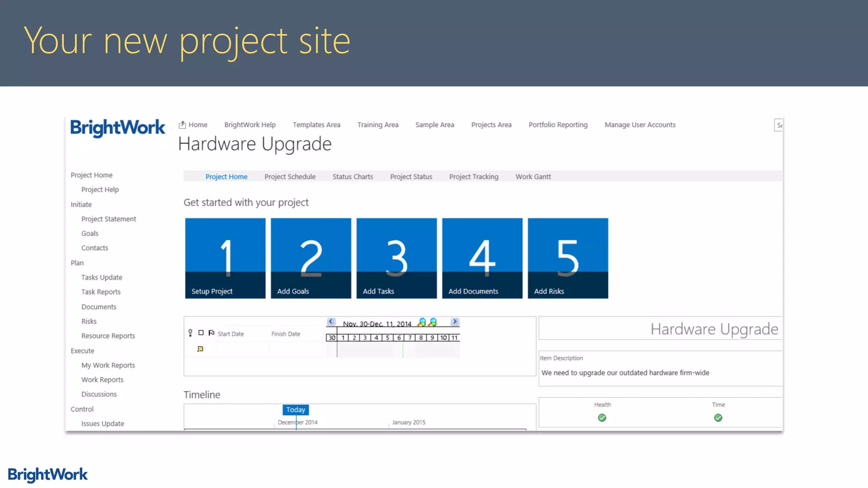Open the Add Risks tile
The image size is (868, 488).
click(568, 258)
